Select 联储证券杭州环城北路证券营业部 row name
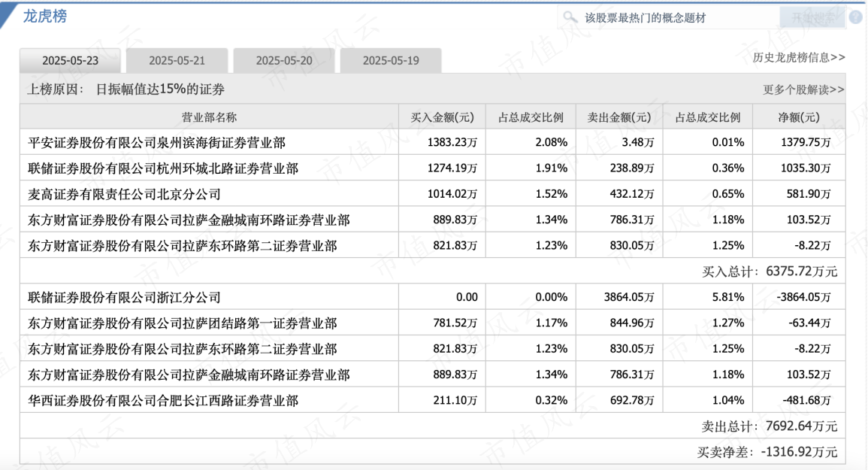868x470 pixels. [163, 168]
